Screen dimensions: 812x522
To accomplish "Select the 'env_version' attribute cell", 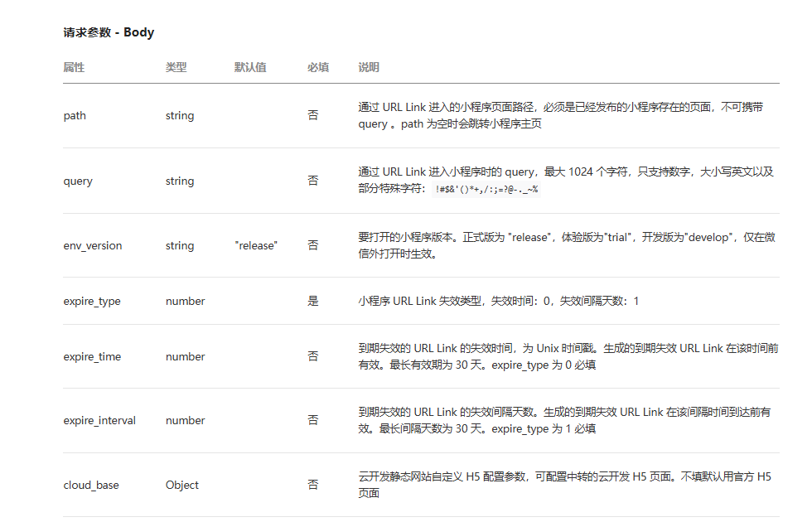I will coord(93,245).
